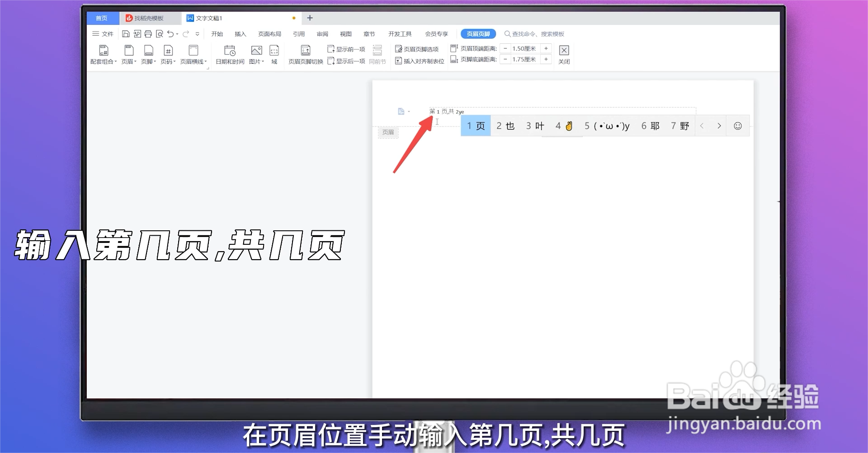Screen dimensions: 868x453
Task: Click the save icon in quick toolbar
Action: [x=126, y=34]
